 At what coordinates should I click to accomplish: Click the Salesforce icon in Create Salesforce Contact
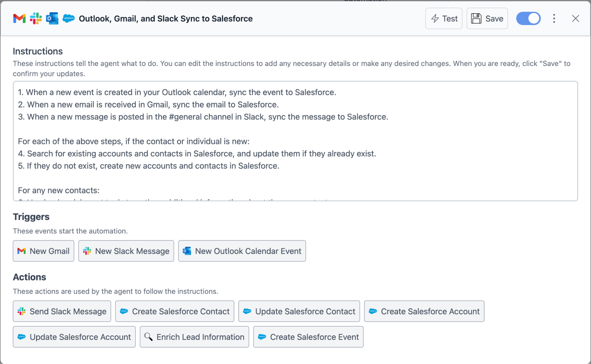click(x=124, y=311)
